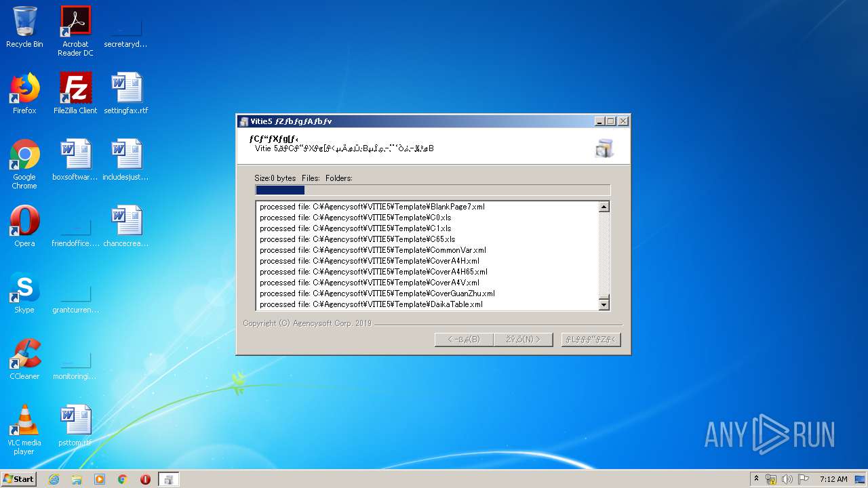The height and width of the screenshot is (488, 868).
Task: Click the Copyright Agencysoft Corp. 2019 text
Action: (x=307, y=323)
